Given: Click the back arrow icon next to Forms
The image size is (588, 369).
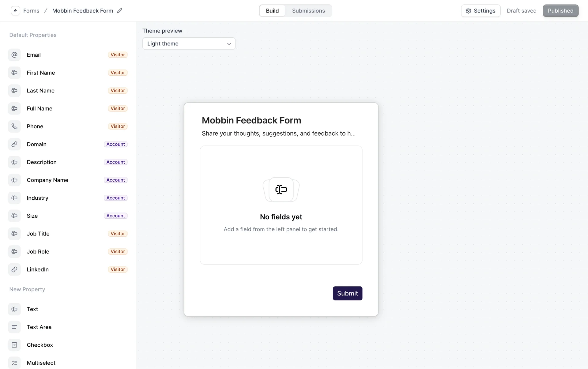Looking at the screenshot, I should click(15, 11).
